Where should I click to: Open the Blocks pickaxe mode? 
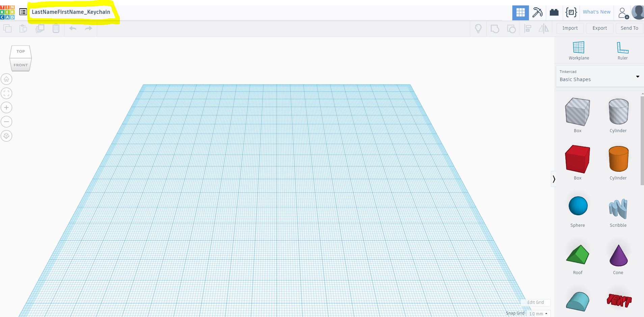[x=537, y=13]
